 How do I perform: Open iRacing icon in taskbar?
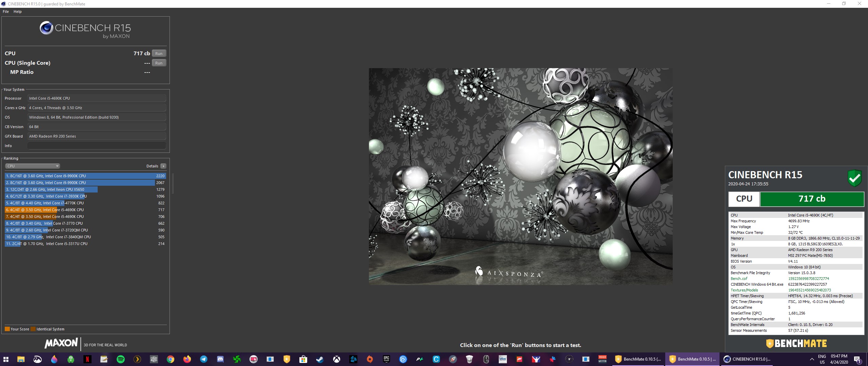click(x=536, y=359)
